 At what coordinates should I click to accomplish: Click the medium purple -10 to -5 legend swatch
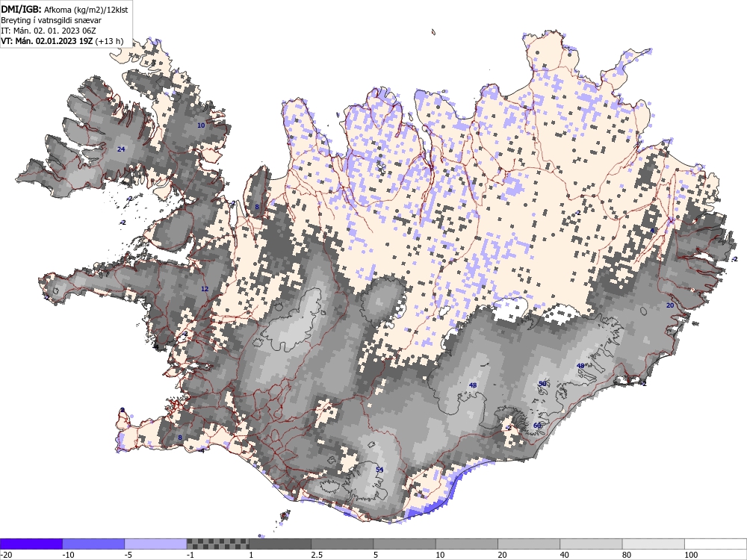coord(93,544)
